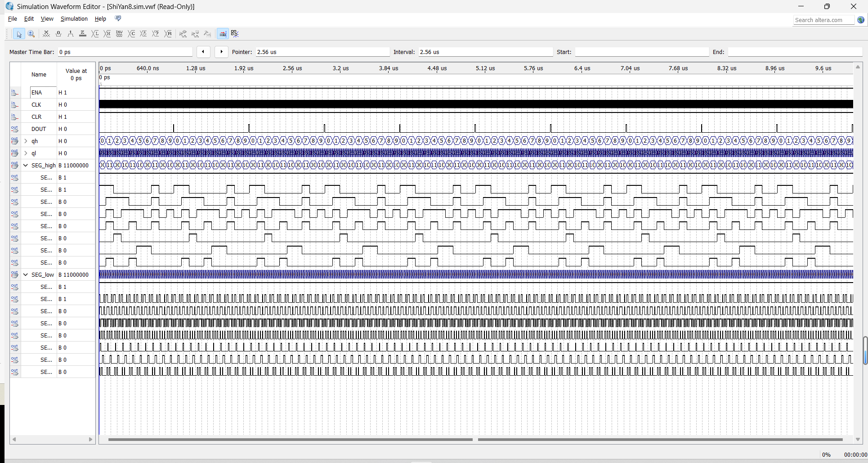
Task: Click in the Search altera.com box
Action: (x=823, y=20)
